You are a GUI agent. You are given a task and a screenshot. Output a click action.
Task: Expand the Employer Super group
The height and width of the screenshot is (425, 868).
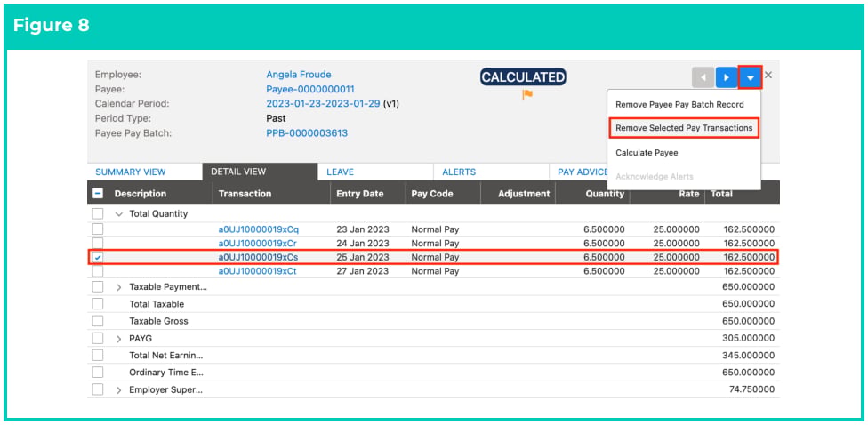[118, 390]
